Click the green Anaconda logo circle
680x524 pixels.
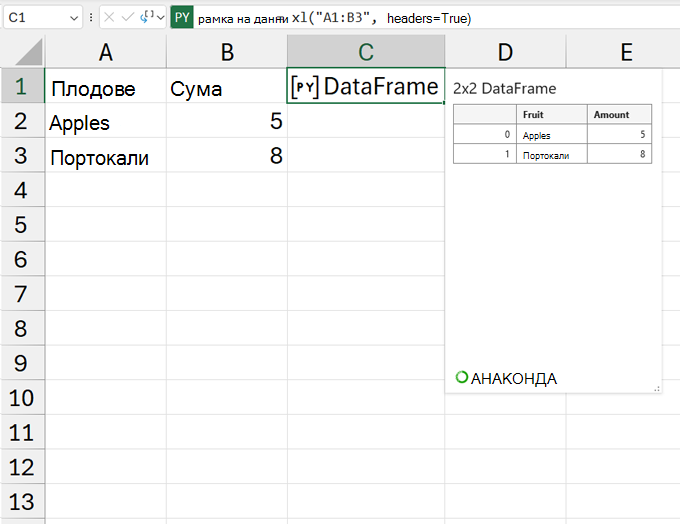462,377
